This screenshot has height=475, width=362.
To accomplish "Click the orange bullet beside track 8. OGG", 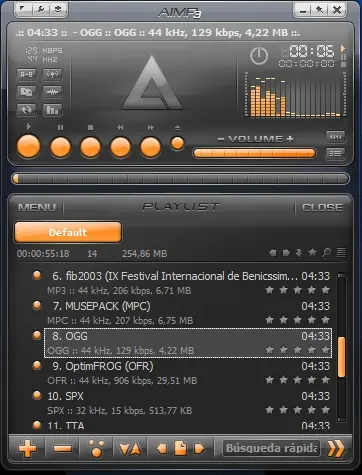I will click(37, 335).
